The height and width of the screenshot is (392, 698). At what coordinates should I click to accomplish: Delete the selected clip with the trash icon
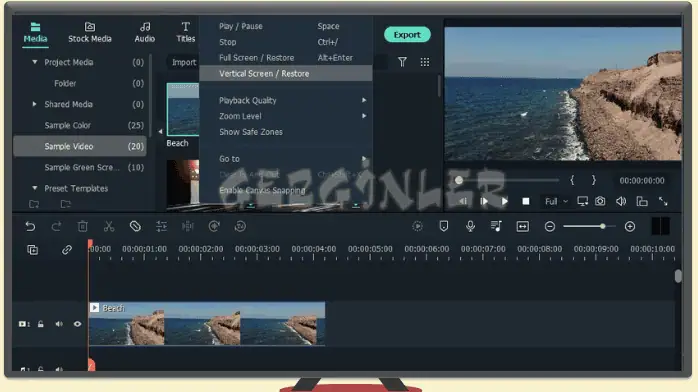tap(83, 226)
